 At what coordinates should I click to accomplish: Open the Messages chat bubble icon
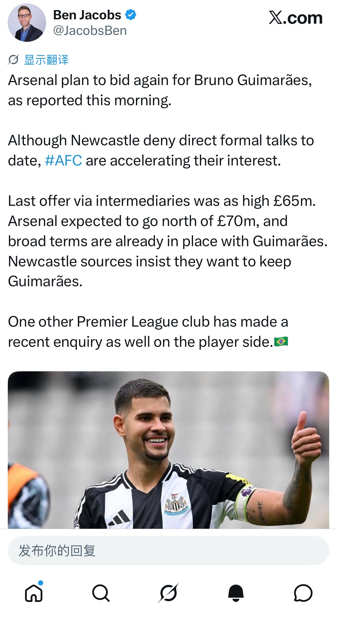(x=303, y=593)
